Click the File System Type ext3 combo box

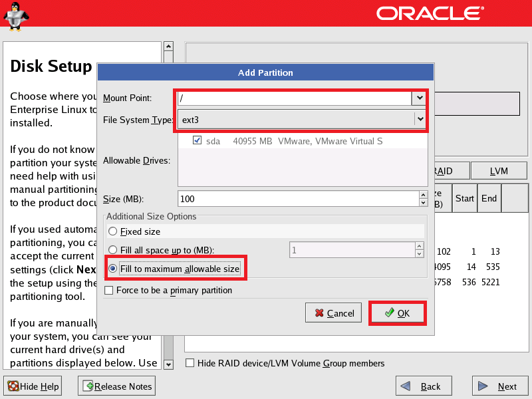coord(301,120)
